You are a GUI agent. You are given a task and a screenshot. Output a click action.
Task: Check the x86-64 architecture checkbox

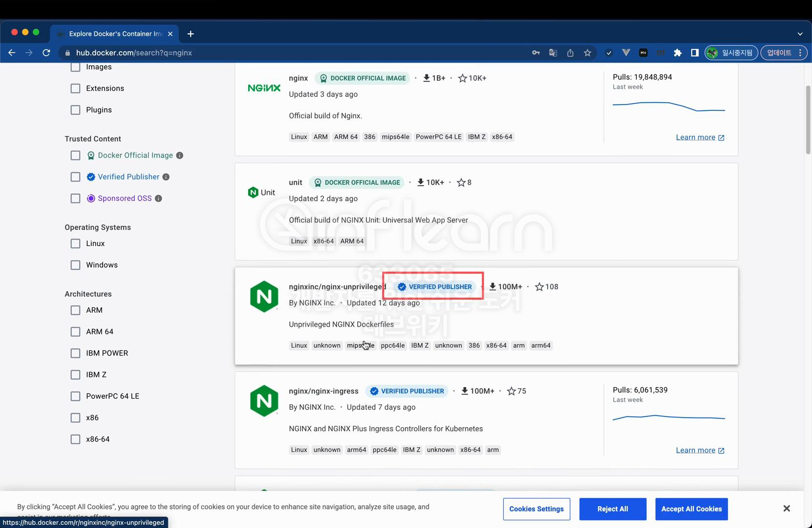pos(75,440)
